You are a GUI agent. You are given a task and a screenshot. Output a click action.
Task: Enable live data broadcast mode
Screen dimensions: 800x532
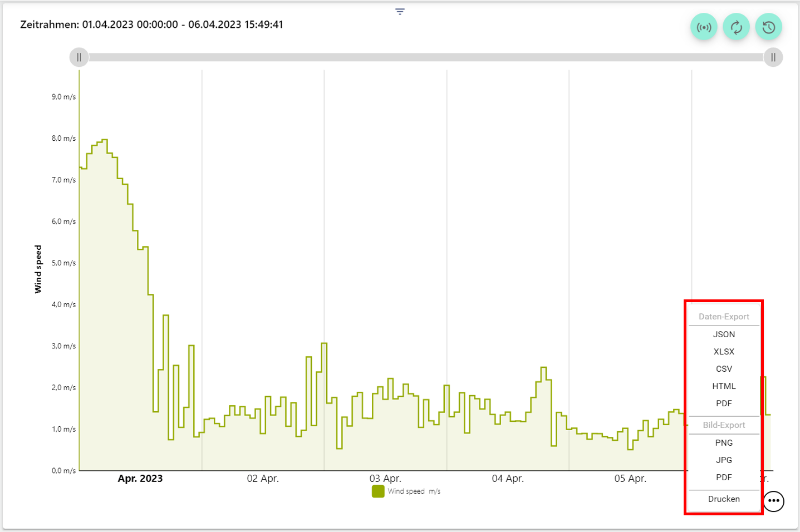[704, 27]
